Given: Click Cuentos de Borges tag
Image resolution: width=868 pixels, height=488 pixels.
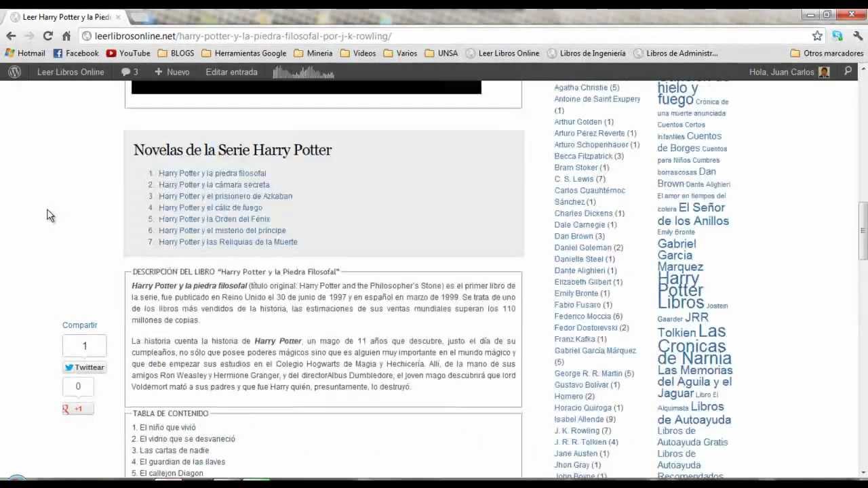Looking at the screenshot, I should pos(689,142).
